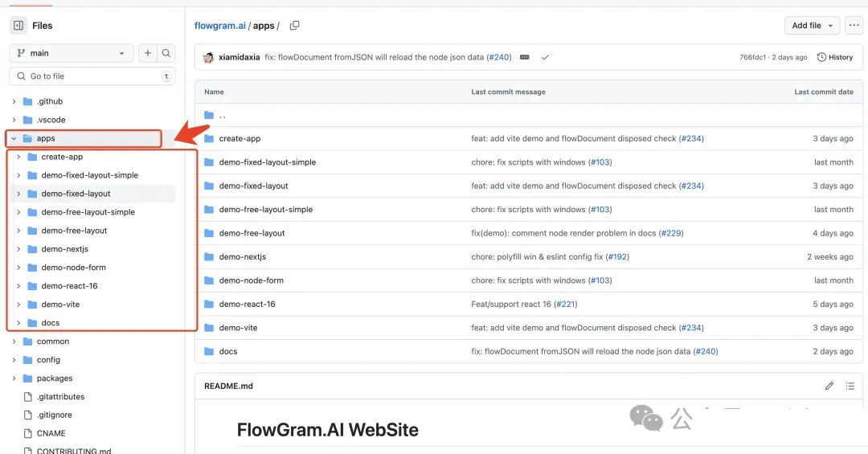The image size is (868, 454).
Task: Select config folder in sidebar tree
Action: coord(48,360)
